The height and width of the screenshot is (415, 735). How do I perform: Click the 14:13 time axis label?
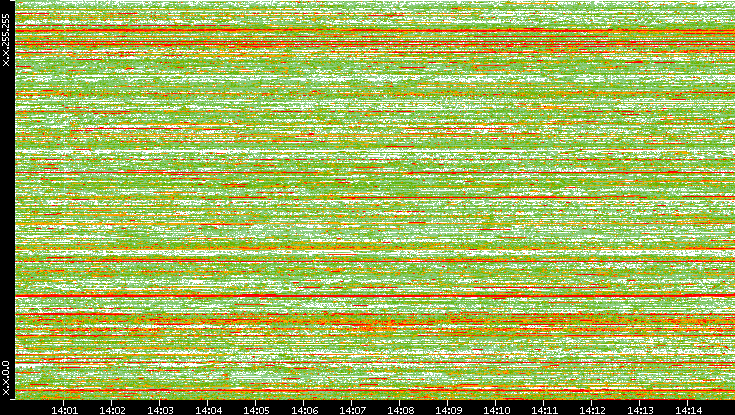pyautogui.click(x=640, y=410)
